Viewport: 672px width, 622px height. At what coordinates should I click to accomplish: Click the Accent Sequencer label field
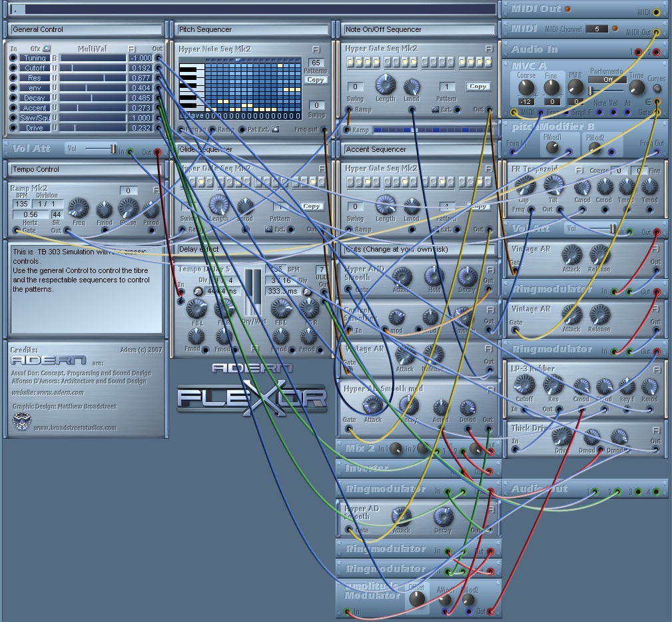point(419,150)
